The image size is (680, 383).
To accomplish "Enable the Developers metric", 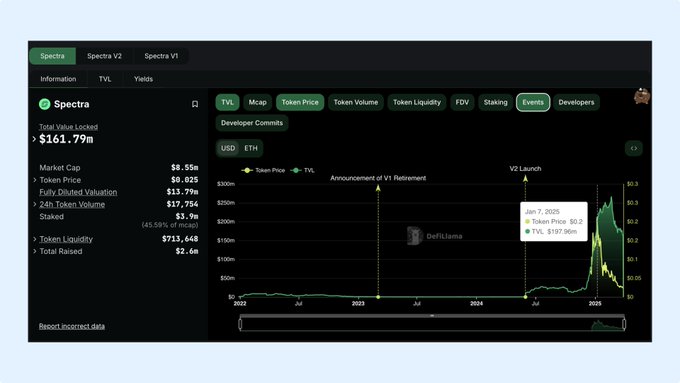I will click(576, 102).
